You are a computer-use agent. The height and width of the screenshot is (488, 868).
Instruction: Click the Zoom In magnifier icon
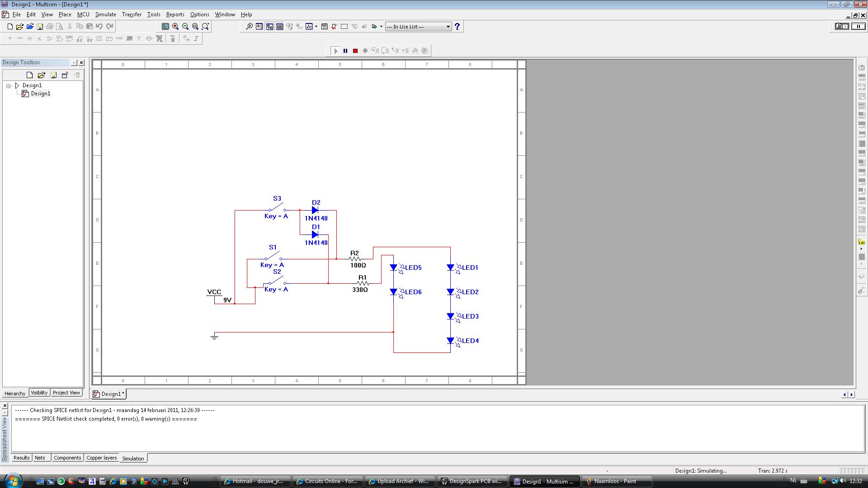tap(175, 27)
